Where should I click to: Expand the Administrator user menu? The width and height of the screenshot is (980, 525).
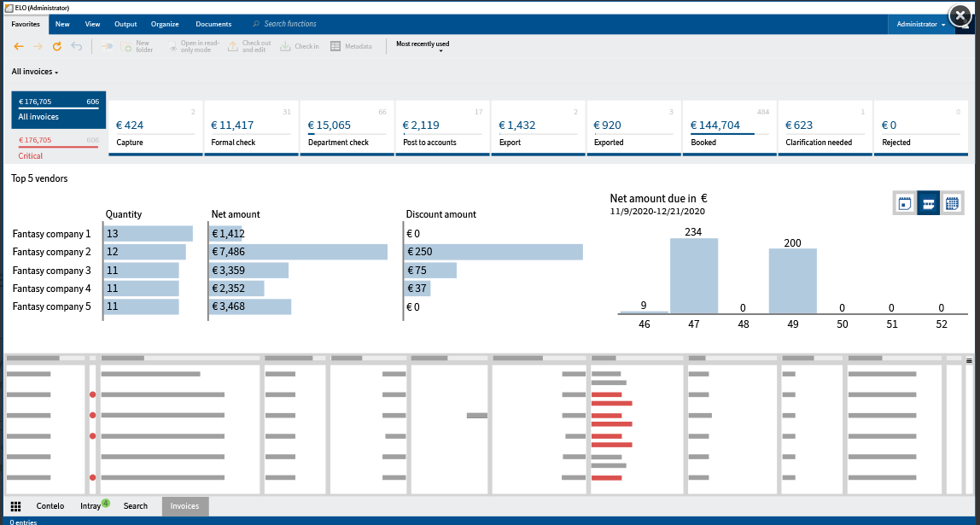click(920, 25)
